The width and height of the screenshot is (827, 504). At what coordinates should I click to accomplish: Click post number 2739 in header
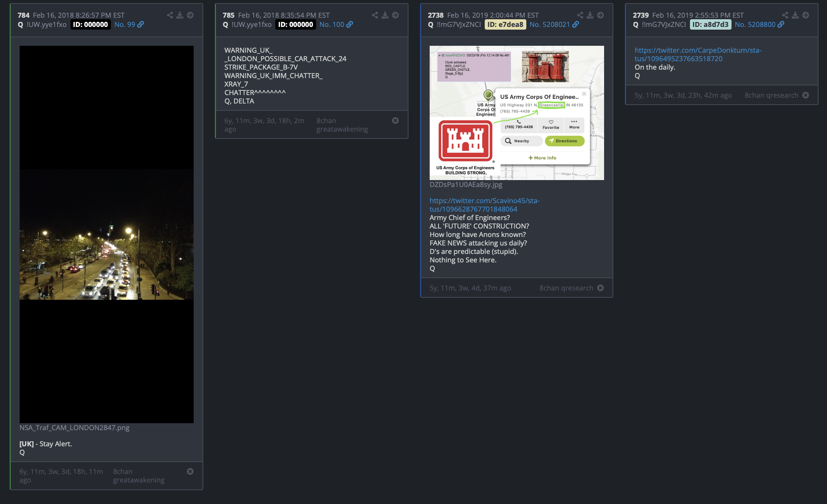click(641, 15)
